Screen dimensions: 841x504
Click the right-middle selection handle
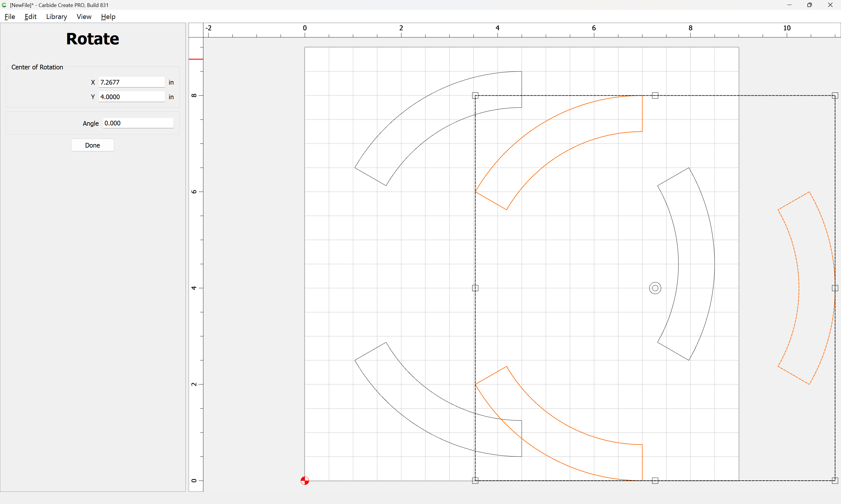[x=835, y=288]
